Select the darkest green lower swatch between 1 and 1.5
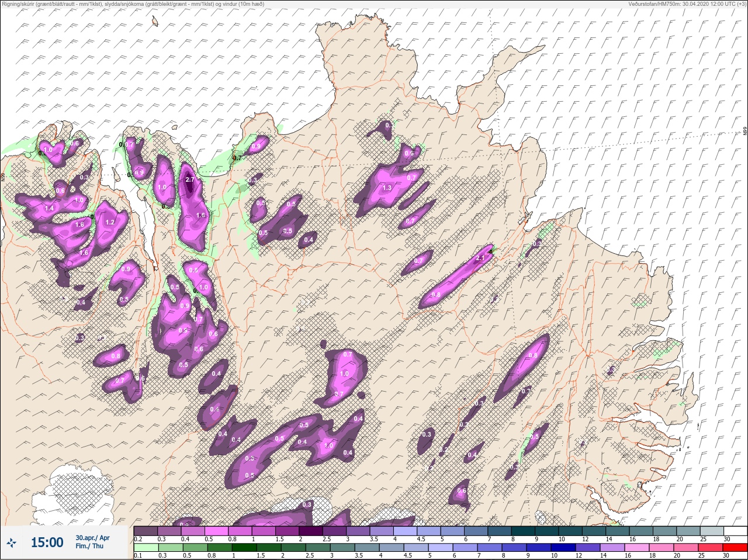 [x=244, y=548]
